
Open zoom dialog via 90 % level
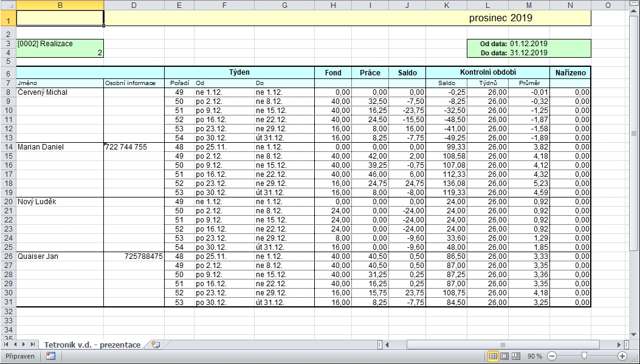click(534, 356)
